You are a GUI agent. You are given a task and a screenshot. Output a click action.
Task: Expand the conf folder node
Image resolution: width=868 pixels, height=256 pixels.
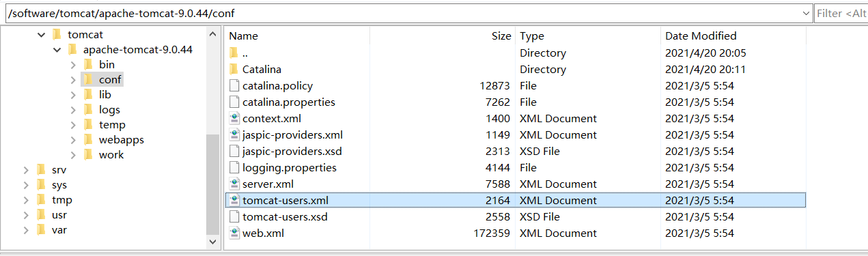coord(73,80)
